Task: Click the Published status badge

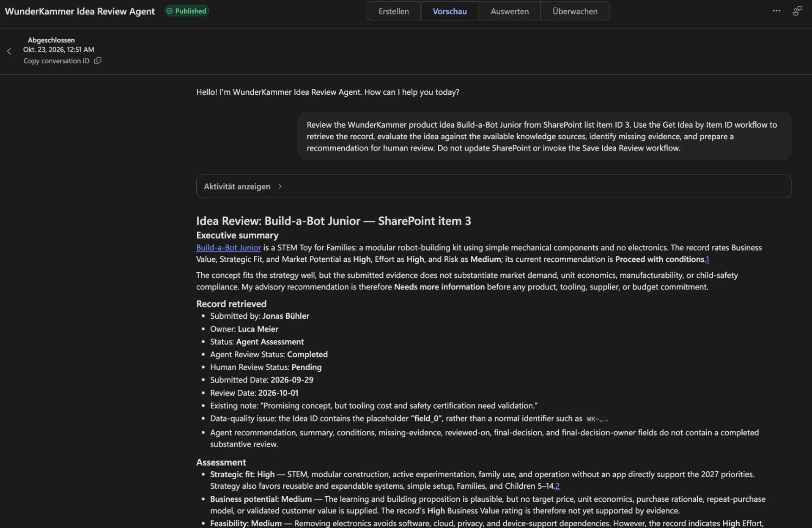Action: tap(187, 11)
